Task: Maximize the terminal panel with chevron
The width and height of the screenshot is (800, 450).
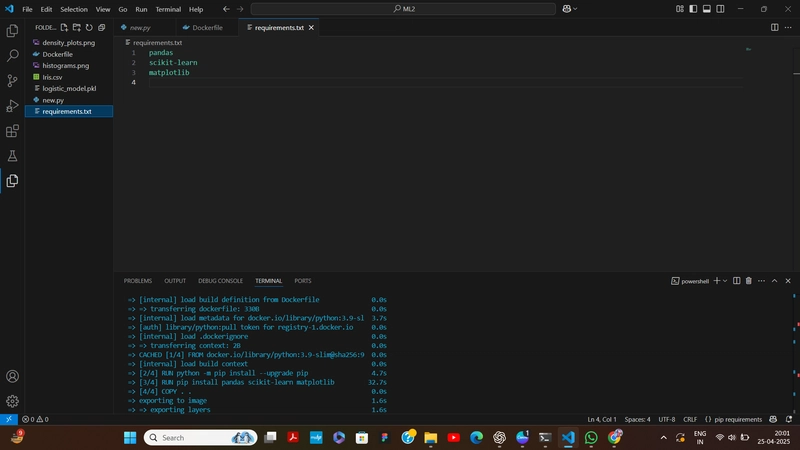Action: tap(774, 281)
